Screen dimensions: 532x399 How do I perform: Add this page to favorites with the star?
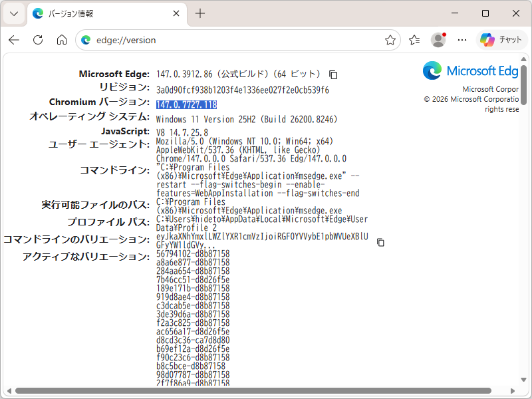390,40
